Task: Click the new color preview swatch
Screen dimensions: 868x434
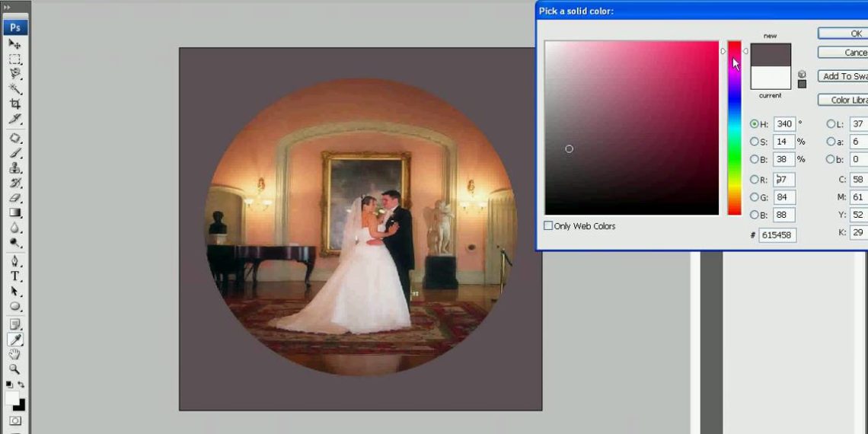Action: tap(771, 56)
